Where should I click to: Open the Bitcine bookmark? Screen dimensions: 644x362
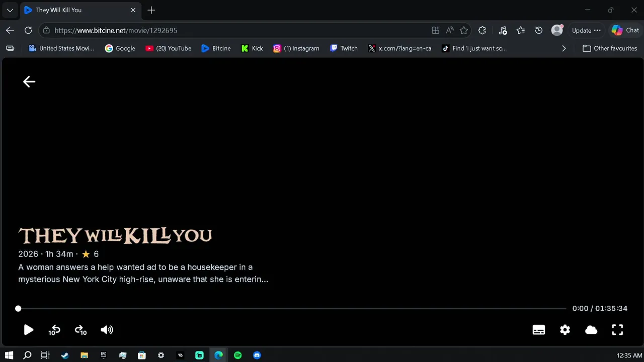pyautogui.click(x=216, y=48)
